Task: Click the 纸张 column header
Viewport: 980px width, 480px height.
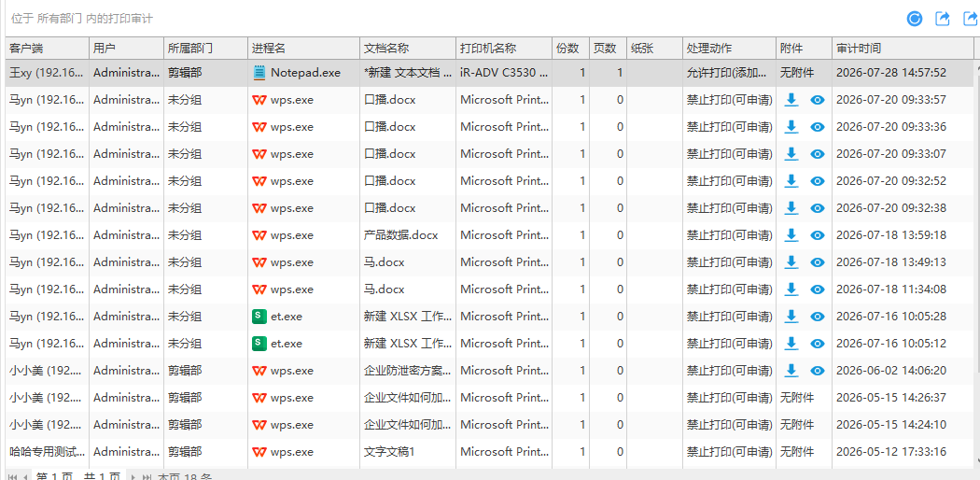Action: tap(654, 49)
